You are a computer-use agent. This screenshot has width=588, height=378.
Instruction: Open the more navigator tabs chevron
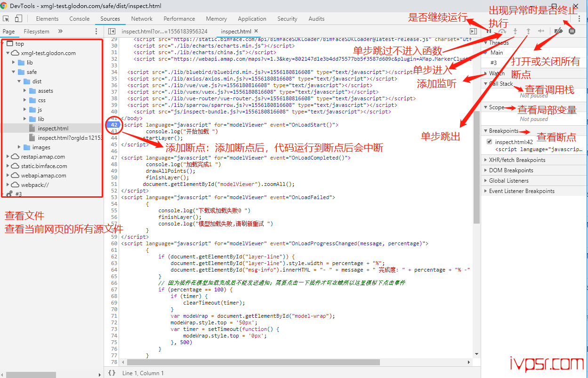[60, 31]
